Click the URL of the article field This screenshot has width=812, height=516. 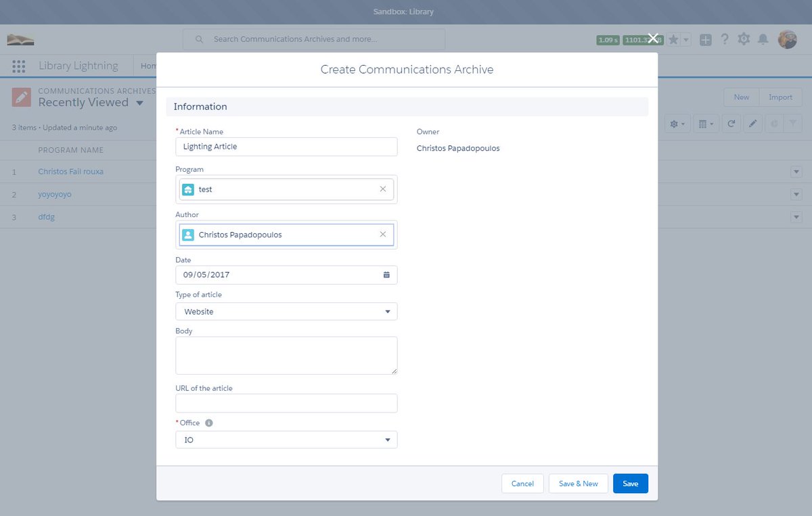point(286,403)
